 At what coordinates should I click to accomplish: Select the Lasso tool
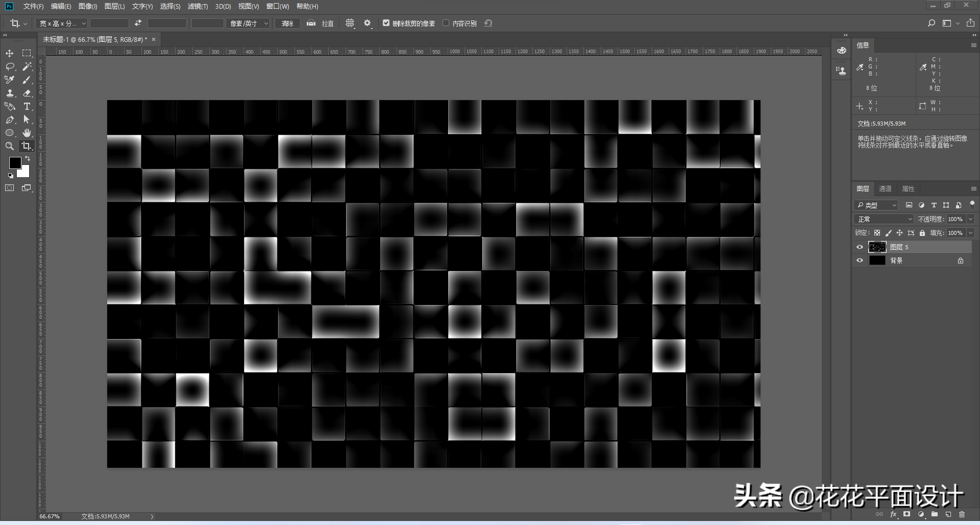9,67
